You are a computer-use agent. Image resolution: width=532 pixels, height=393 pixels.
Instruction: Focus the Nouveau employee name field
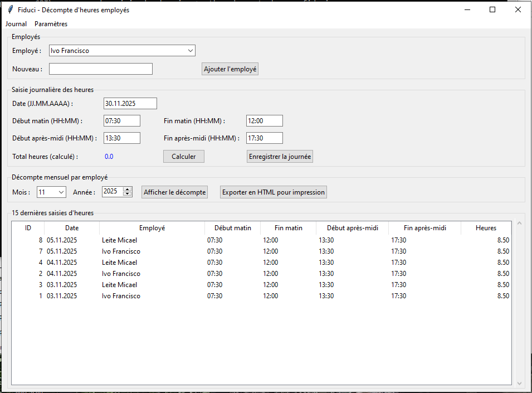click(100, 69)
